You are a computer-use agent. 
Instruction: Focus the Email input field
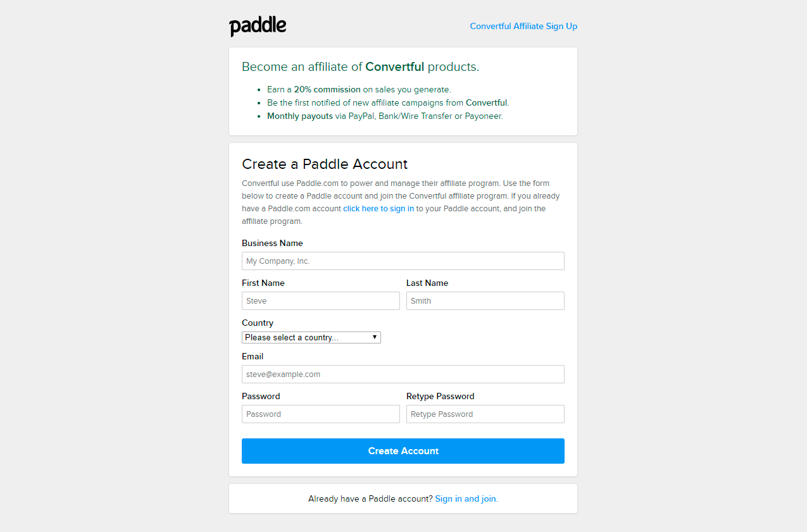click(403, 374)
